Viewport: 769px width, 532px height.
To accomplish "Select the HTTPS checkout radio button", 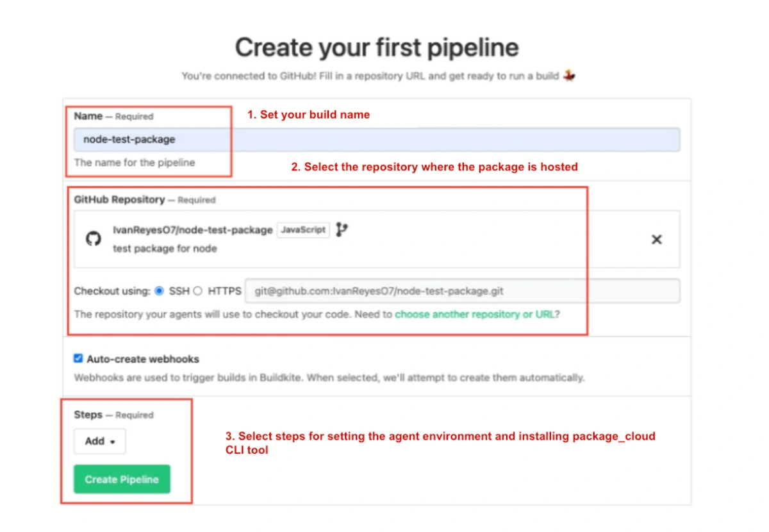I will [198, 291].
